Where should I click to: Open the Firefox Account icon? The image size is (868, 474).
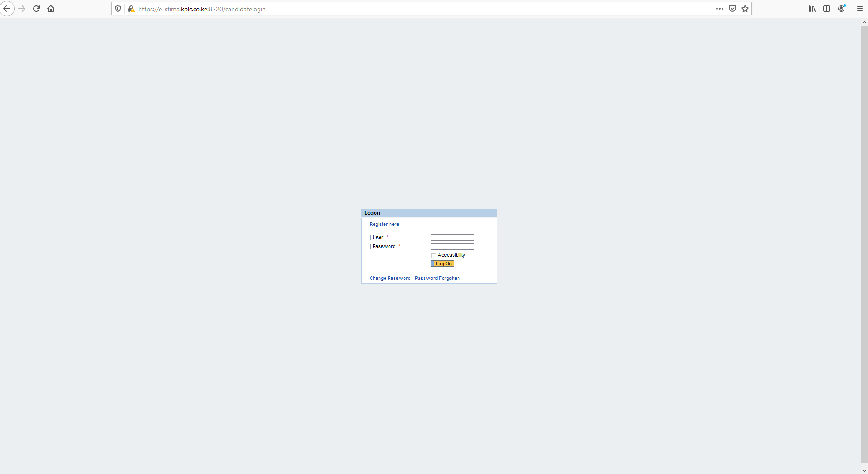click(x=842, y=9)
